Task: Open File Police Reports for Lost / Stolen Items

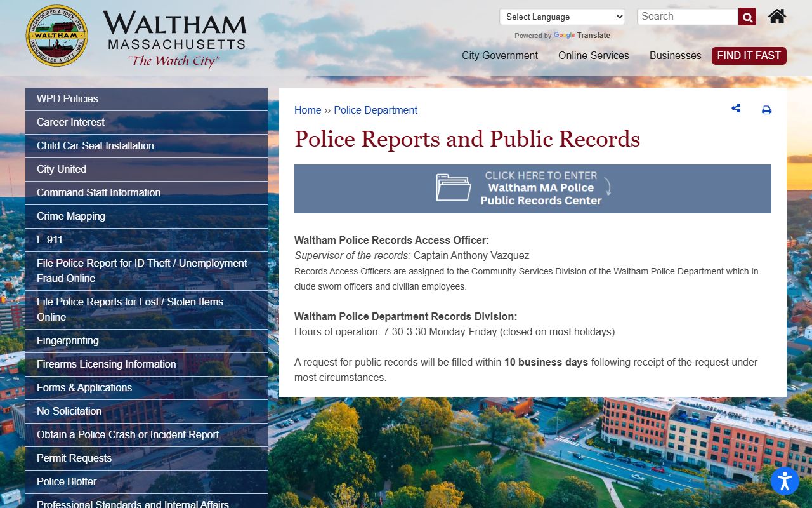Action: tap(147, 310)
